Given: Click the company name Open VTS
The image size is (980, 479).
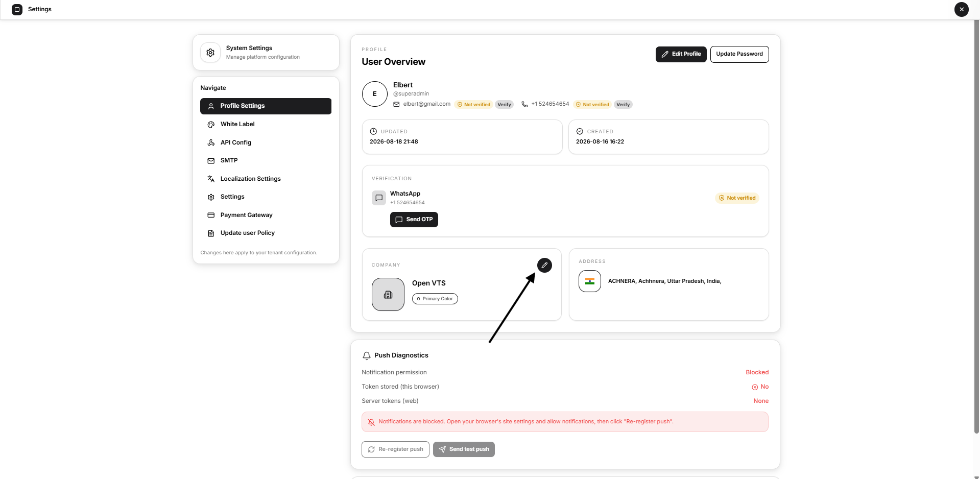Looking at the screenshot, I should pos(429,283).
